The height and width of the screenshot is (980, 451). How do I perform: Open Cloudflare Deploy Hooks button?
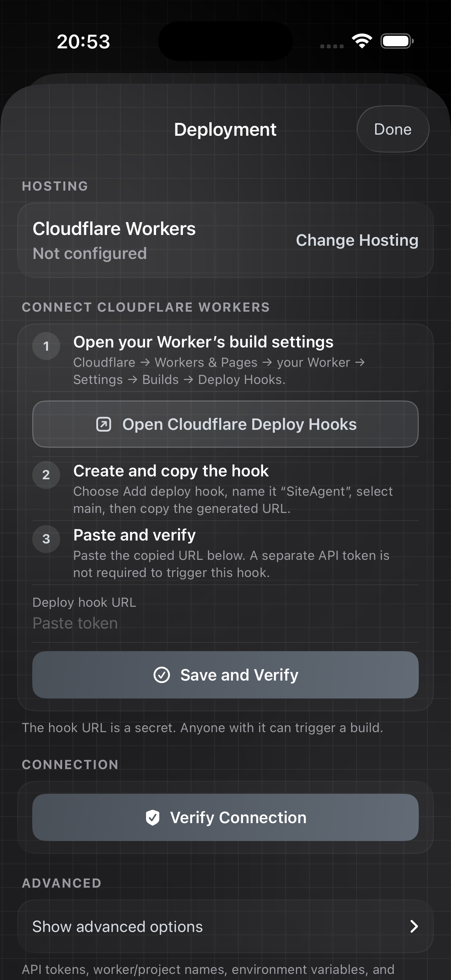[225, 424]
